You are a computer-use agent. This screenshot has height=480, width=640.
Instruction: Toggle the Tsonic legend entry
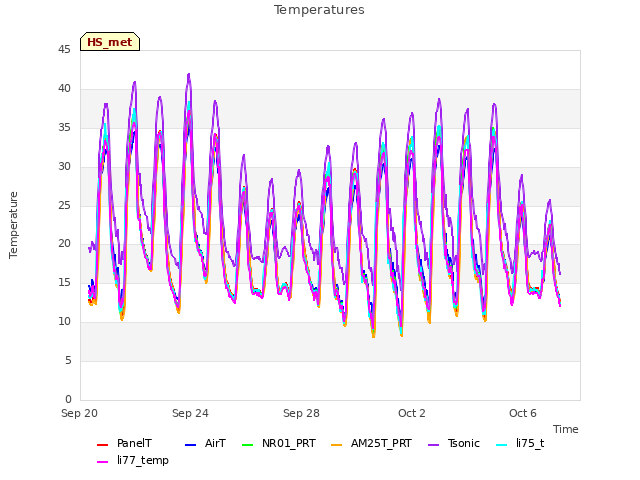coord(454,444)
